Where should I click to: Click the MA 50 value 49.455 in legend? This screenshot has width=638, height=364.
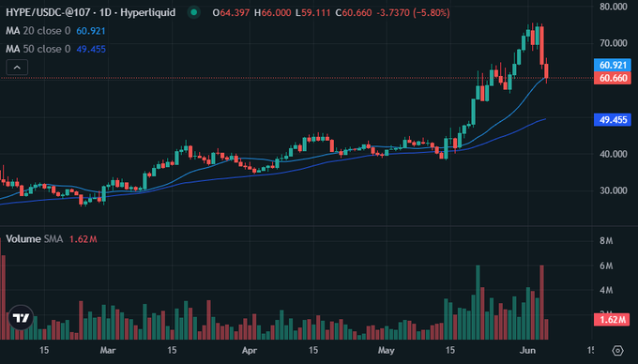coord(91,49)
